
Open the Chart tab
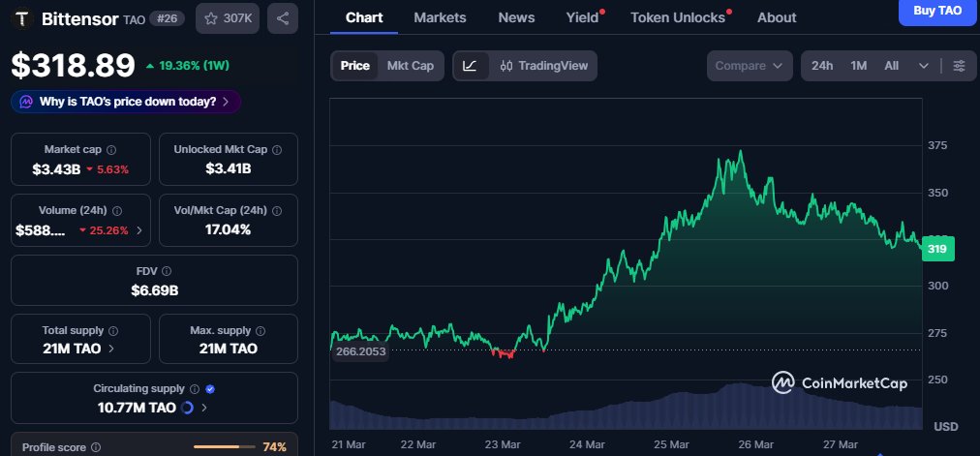click(x=364, y=17)
